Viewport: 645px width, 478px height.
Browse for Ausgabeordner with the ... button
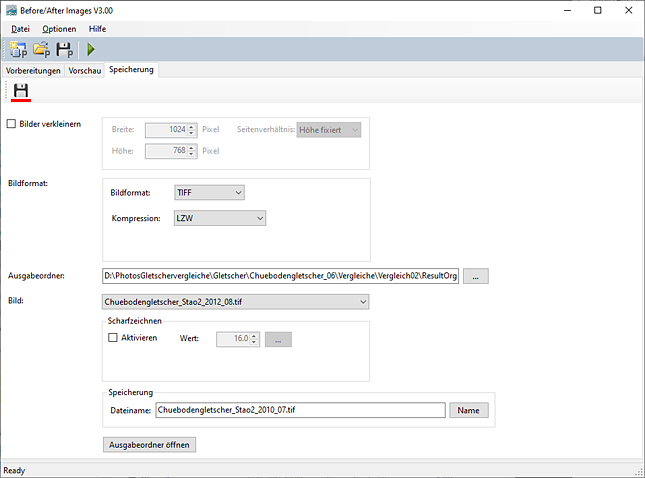click(476, 276)
